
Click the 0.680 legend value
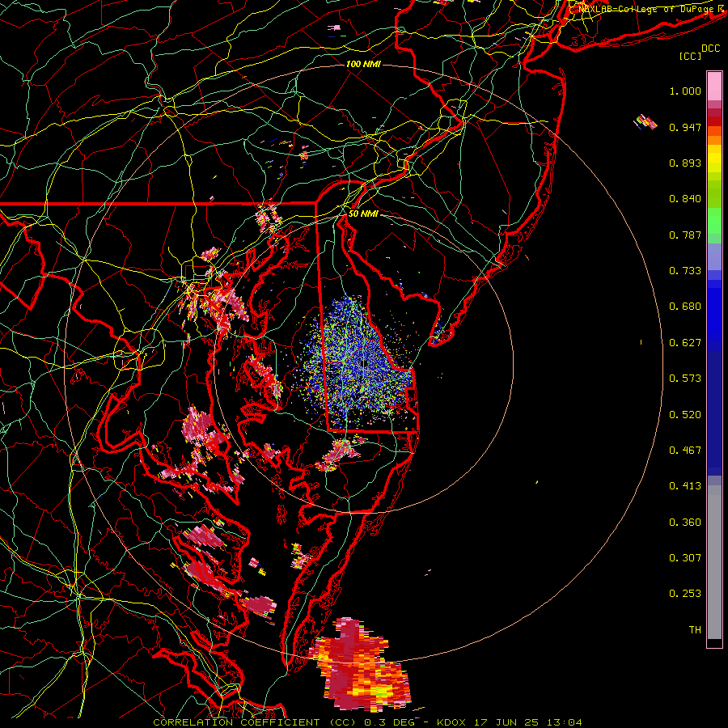click(685, 307)
